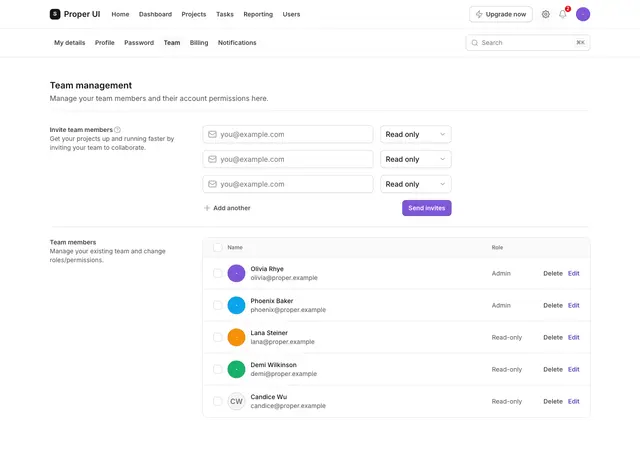Click the Proper UI logo icon
The width and height of the screenshot is (640, 460).
(55, 14)
